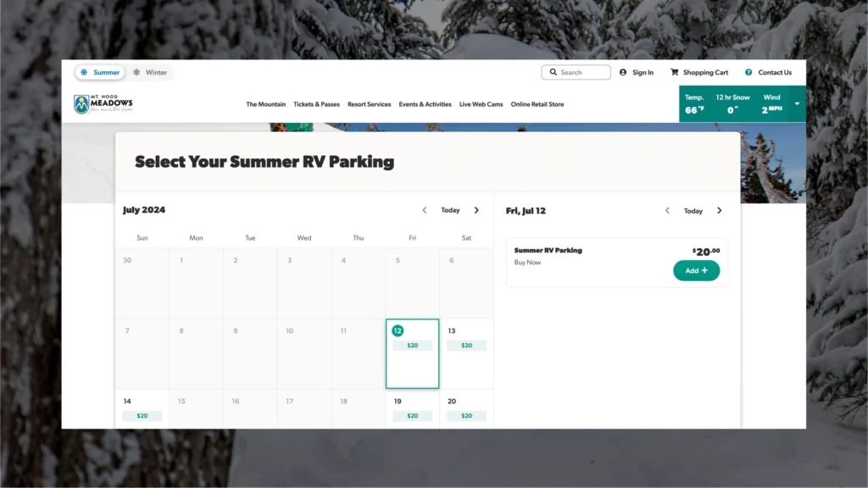868x488 pixels.
Task: Click the next month chevron on the calendar
Action: [476, 210]
